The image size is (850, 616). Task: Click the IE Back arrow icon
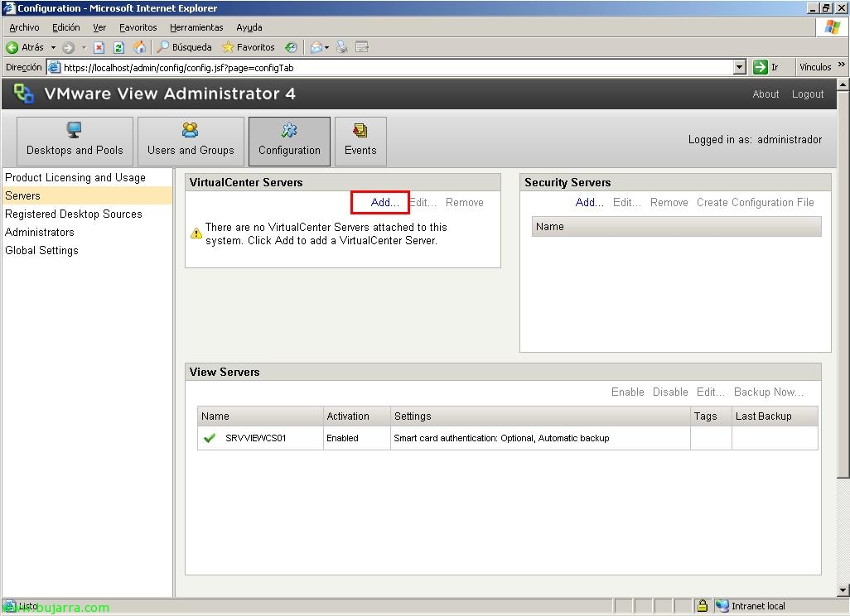[12, 48]
